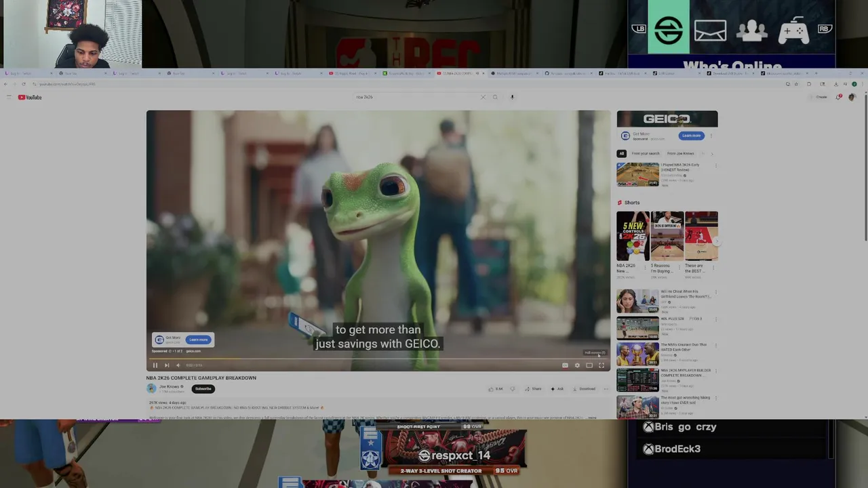Viewport: 868px width, 488px height.
Task: Go back with browser back arrow
Action: coord(5,84)
